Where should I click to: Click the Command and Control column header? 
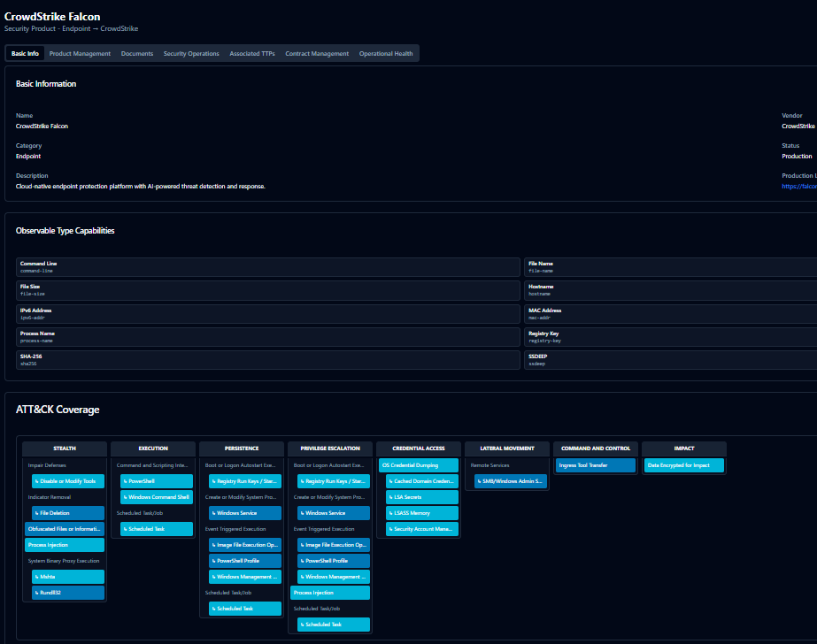[596, 448]
